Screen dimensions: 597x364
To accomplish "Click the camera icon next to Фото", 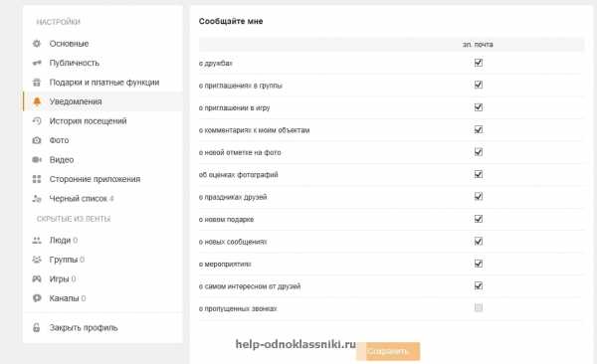I will coord(37,140).
